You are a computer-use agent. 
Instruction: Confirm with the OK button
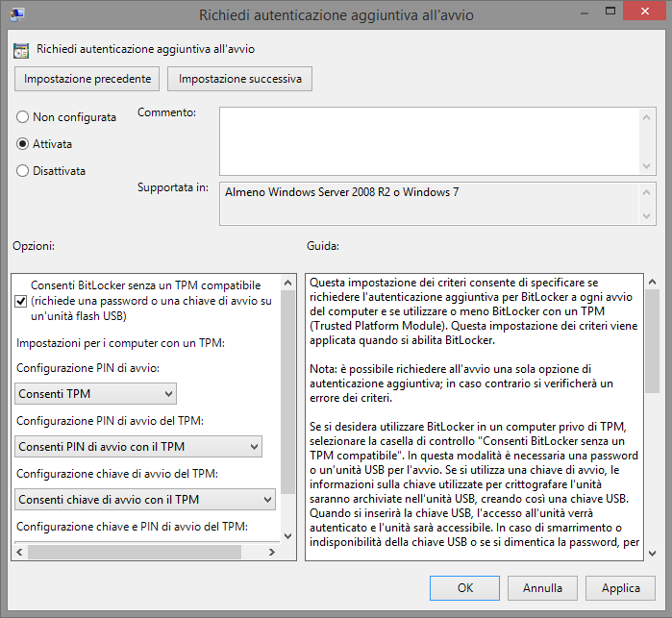tap(464, 588)
